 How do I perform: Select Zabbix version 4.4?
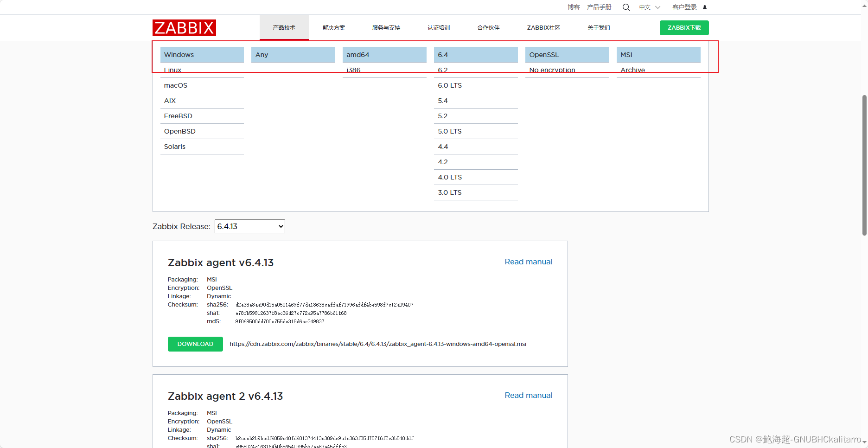click(476, 147)
